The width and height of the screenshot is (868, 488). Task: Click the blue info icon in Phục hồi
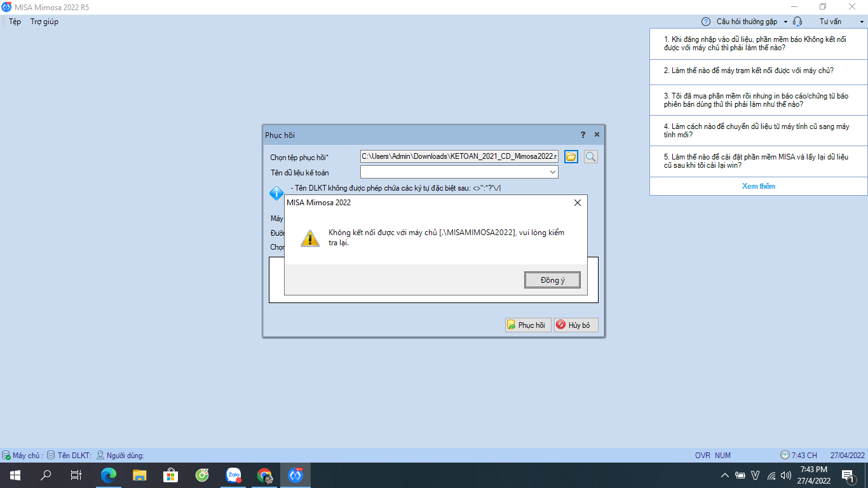276,193
